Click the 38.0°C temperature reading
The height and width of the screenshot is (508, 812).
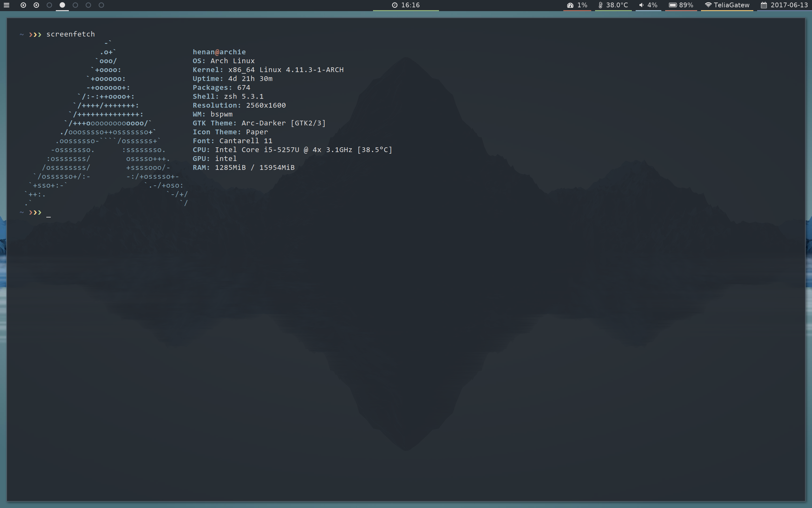point(617,5)
